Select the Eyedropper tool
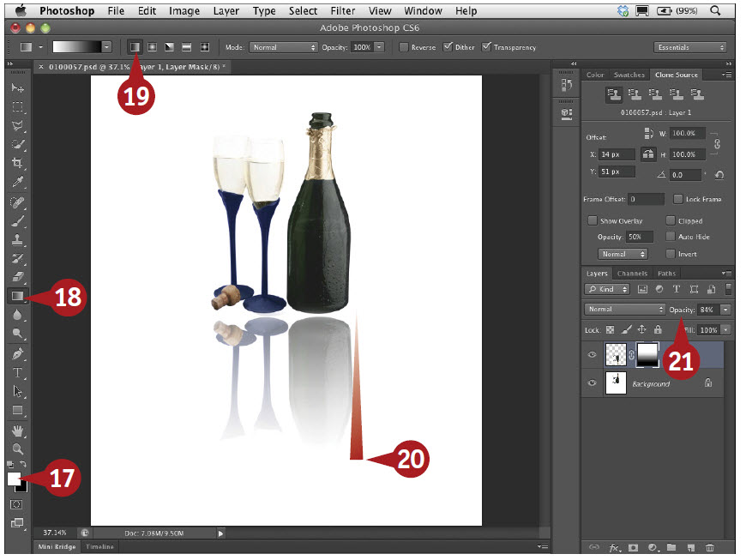 coord(18,182)
